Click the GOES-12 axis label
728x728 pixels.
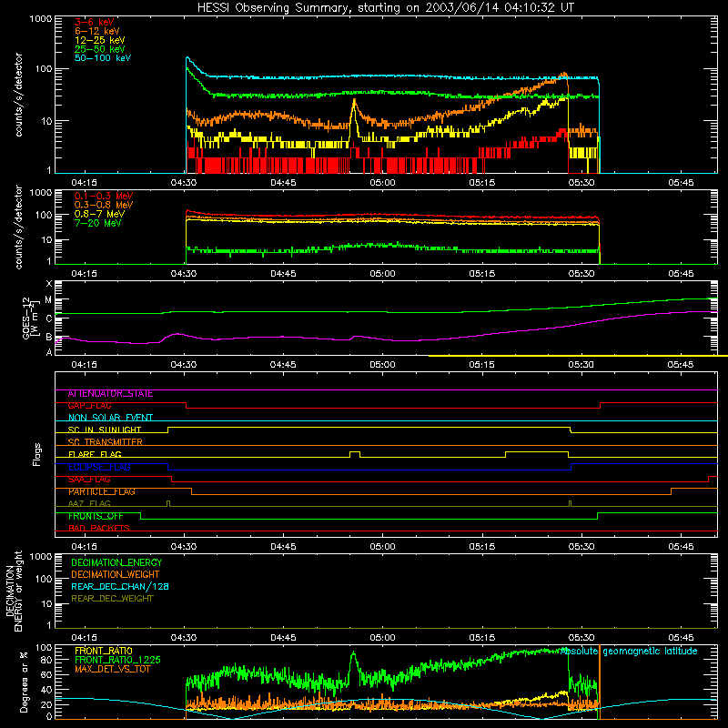31,318
